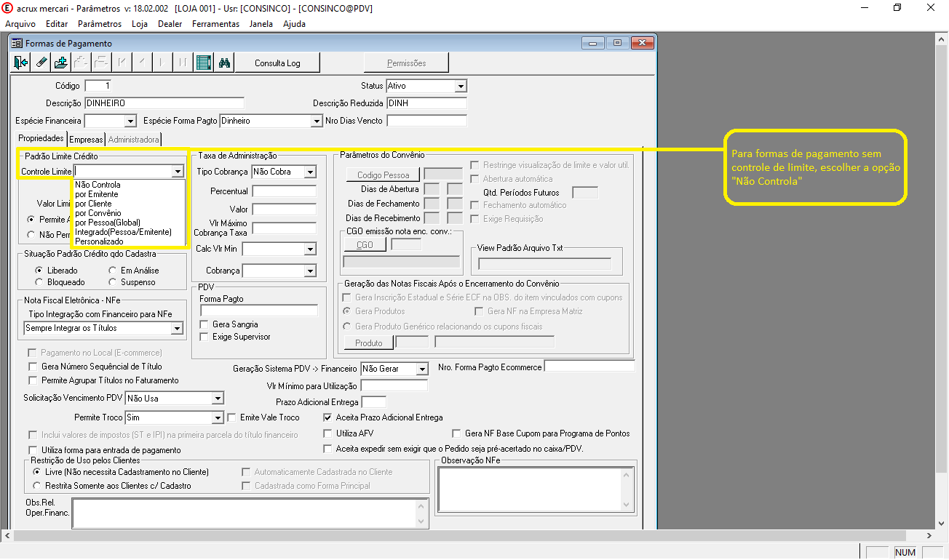Click the add new record folder icon

pyautogui.click(x=61, y=63)
